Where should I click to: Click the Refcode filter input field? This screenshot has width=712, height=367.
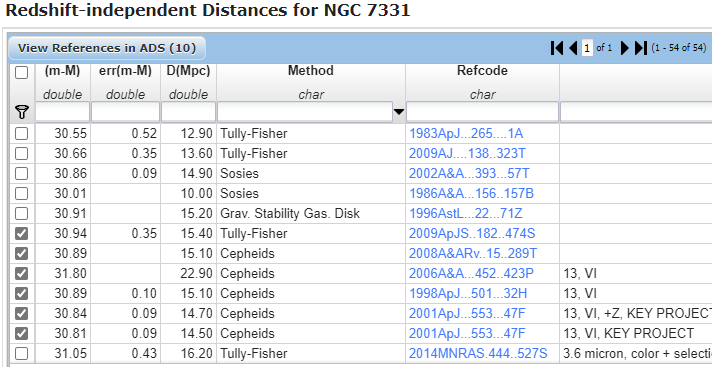point(482,112)
